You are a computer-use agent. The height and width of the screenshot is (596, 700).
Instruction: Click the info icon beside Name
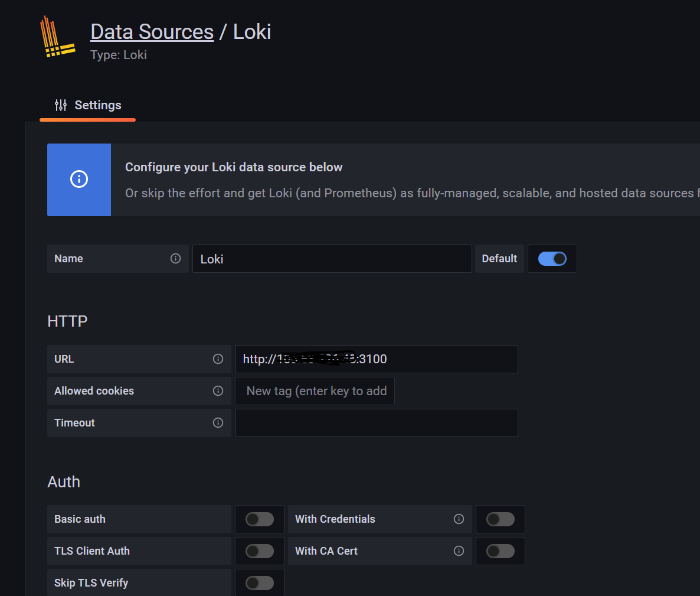(175, 259)
